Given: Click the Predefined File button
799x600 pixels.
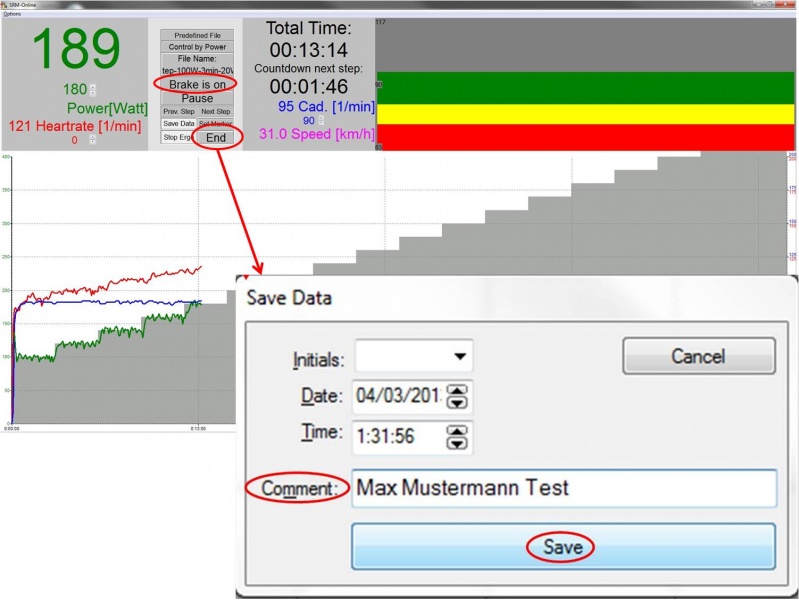Looking at the screenshot, I should [197, 35].
